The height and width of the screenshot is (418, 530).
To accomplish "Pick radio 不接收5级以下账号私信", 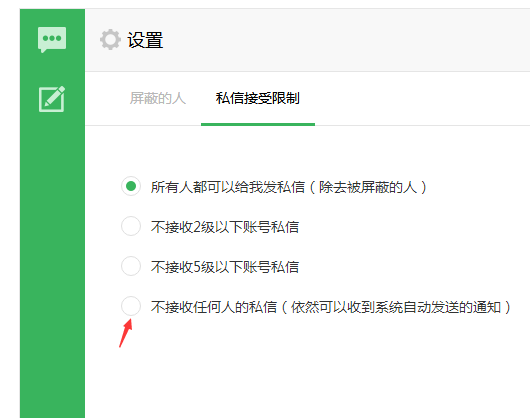I will click(131, 266).
